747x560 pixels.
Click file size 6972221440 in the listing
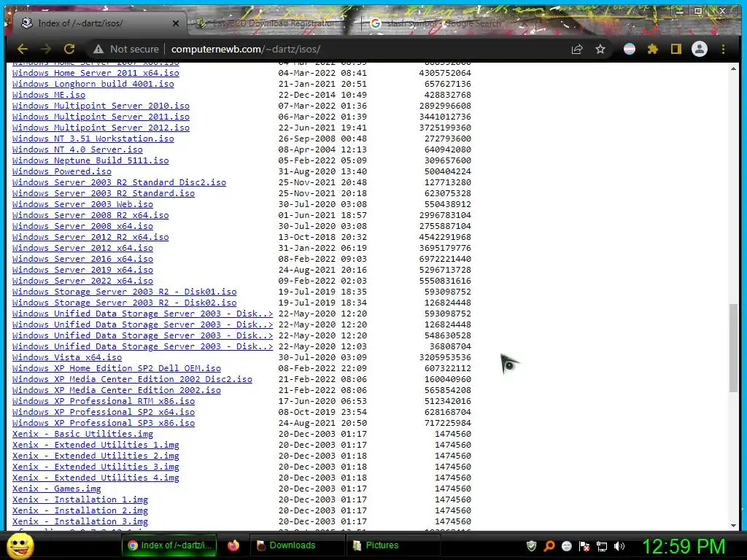[445, 259]
